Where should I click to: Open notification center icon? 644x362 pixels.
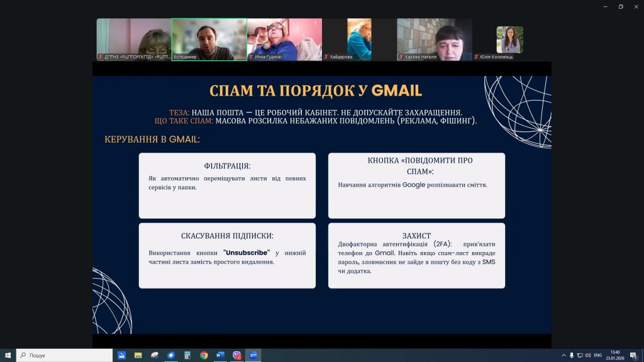(x=633, y=355)
